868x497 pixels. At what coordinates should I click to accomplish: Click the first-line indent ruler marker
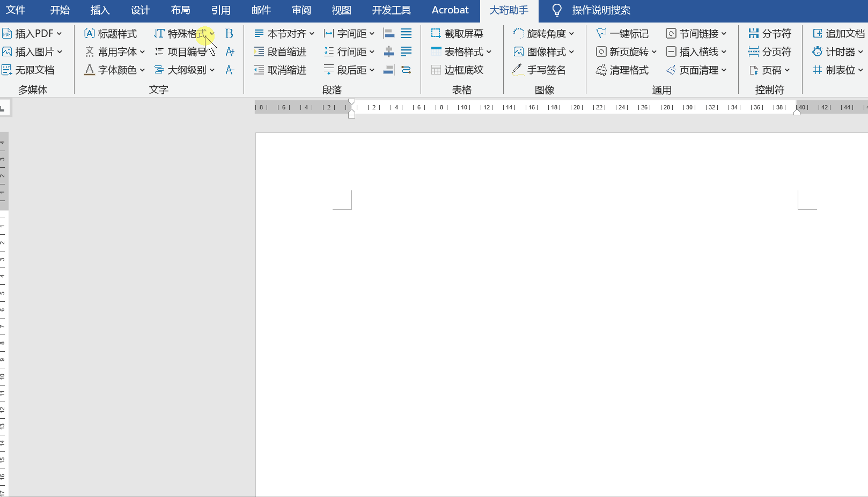[x=351, y=102]
